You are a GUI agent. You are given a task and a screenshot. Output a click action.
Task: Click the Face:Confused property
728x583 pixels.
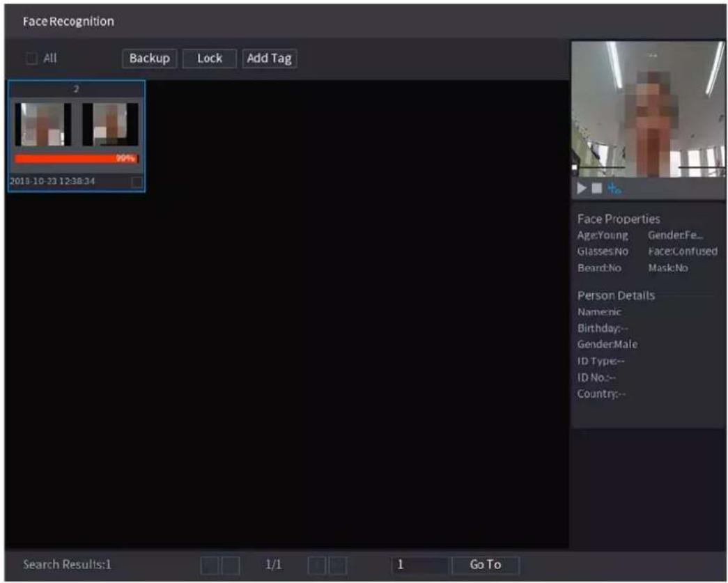pyautogui.click(x=683, y=251)
